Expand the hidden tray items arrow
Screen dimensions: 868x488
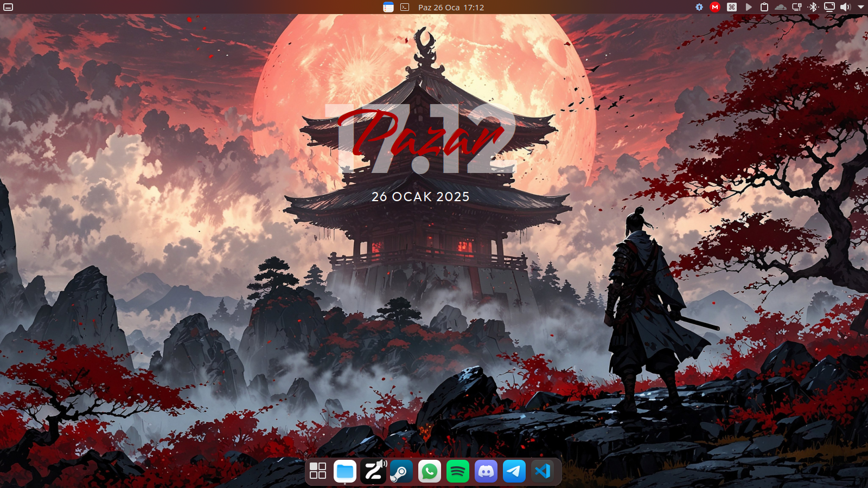coord(861,7)
